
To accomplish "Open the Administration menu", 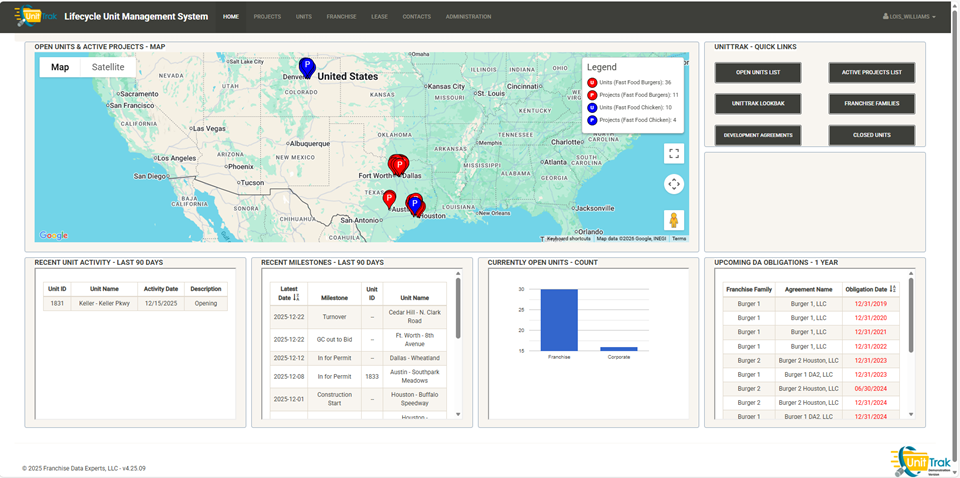I will pyautogui.click(x=468, y=17).
